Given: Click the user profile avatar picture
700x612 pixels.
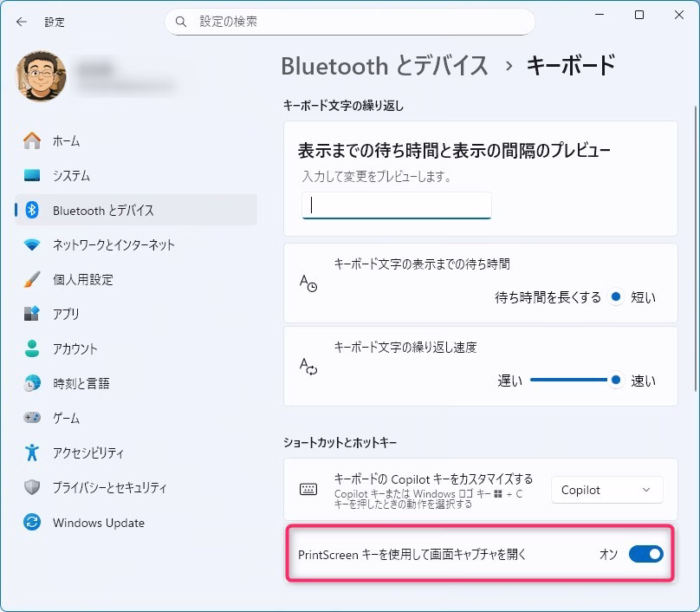Looking at the screenshot, I should [x=40, y=76].
